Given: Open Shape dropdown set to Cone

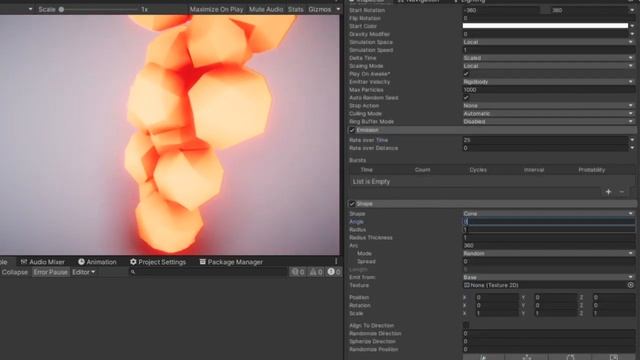Looking at the screenshot, I should 549,213.
